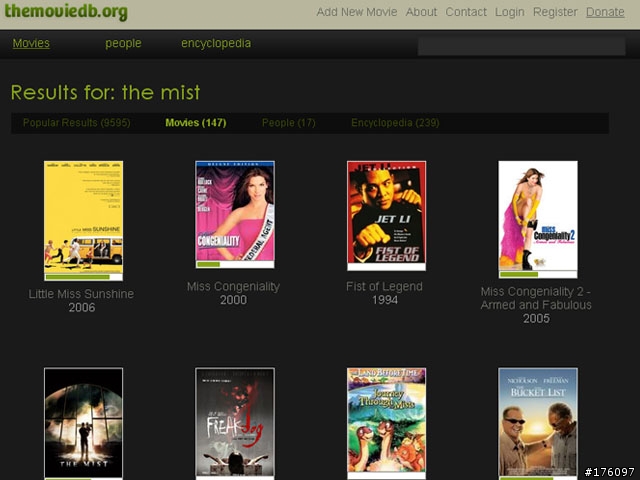
Task: Open the Miss Congeniality poster thumbnail
Action: point(235,214)
